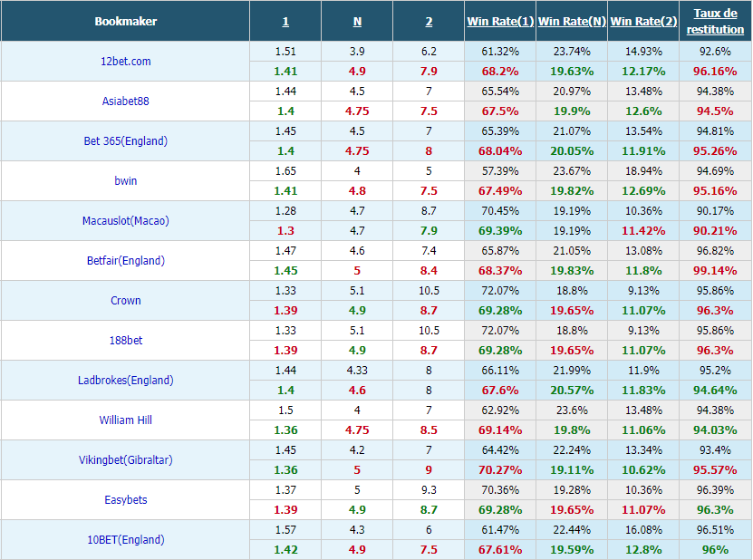The image size is (753, 560).
Task: Select Betfair away odds 8.4
Action: (x=429, y=271)
